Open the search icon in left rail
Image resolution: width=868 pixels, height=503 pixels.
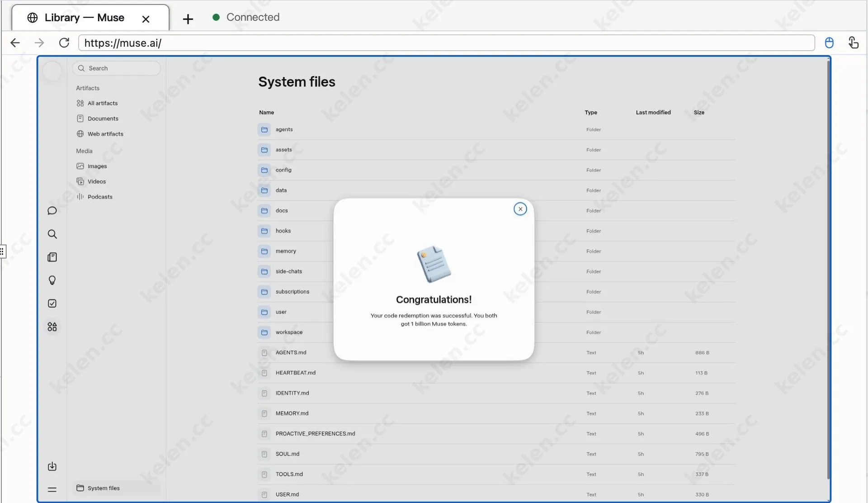point(52,234)
